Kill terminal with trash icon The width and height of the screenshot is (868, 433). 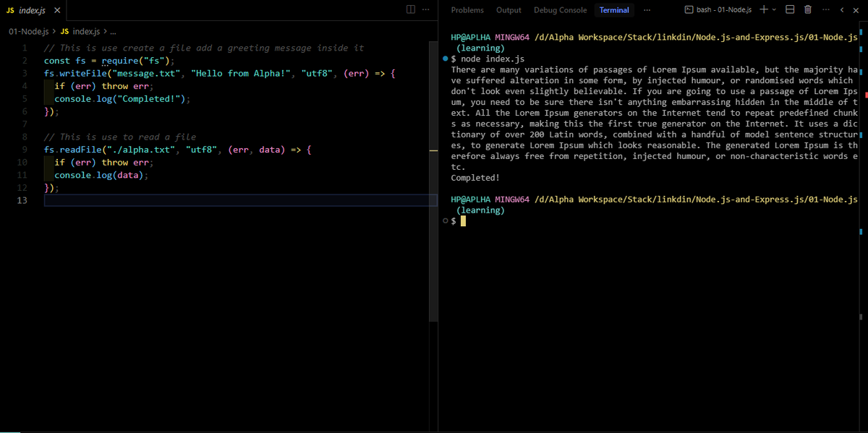point(808,9)
